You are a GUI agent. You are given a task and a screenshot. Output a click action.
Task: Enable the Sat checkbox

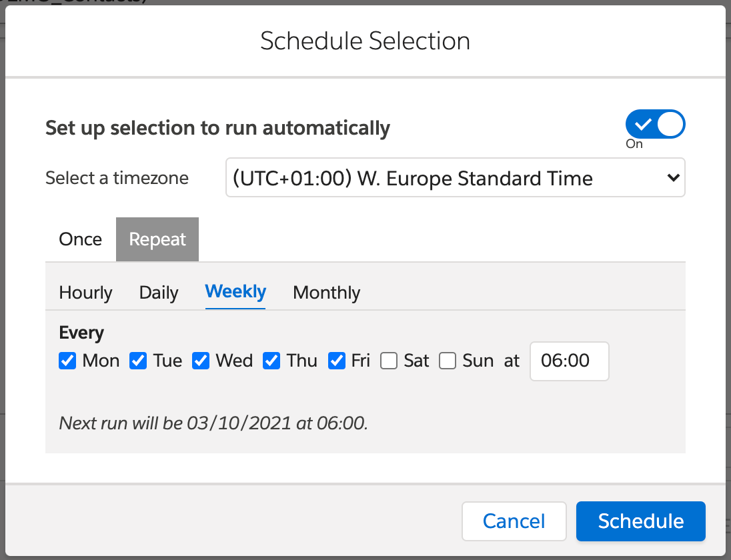(389, 361)
